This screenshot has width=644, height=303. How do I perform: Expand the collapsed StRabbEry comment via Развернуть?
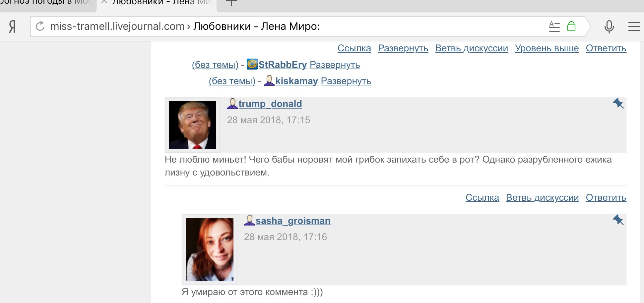click(x=335, y=65)
